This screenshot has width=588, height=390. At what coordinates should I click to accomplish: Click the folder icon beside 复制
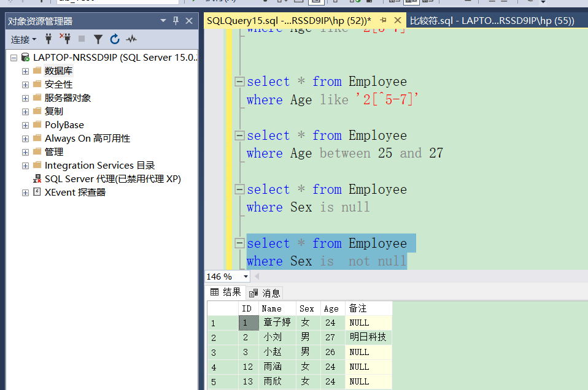(37, 111)
